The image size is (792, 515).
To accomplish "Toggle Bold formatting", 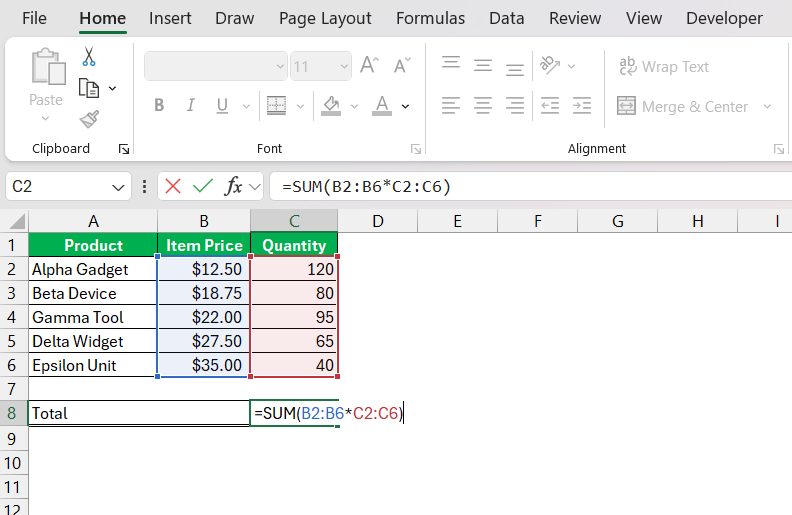I will [159, 106].
